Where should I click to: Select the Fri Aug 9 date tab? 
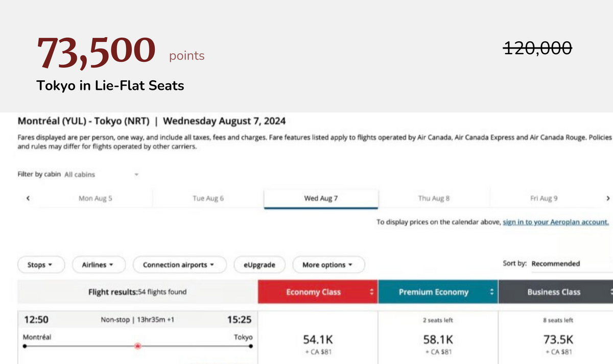click(x=544, y=199)
